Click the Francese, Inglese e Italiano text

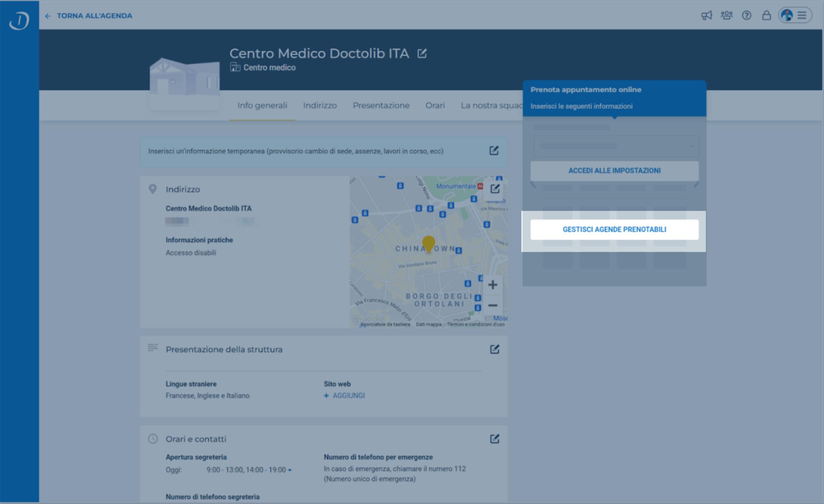click(207, 396)
